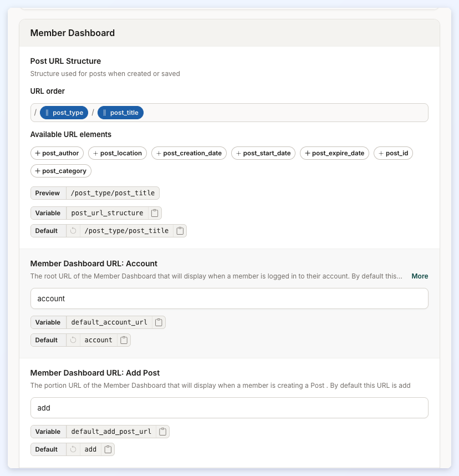Click the Post URL Structure heading
This screenshot has height=476, width=459.
point(65,61)
